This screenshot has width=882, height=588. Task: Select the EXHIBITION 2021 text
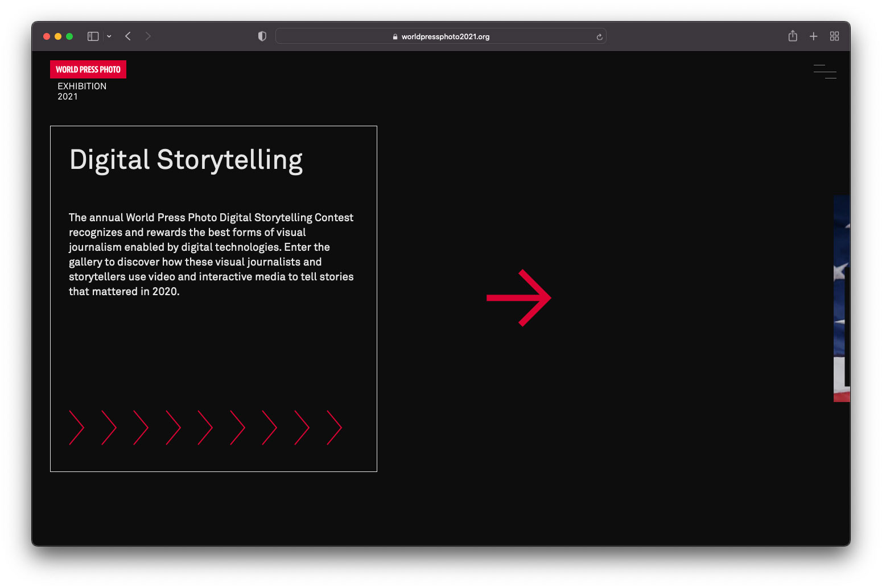[82, 91]
